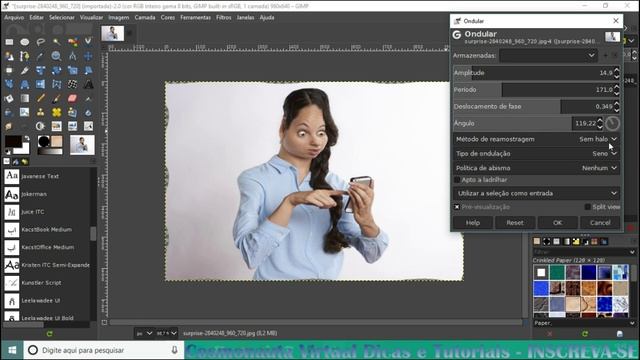Cancel the Ondular dialog
Viewport: 640px width, 360px height.
point(600,222)
